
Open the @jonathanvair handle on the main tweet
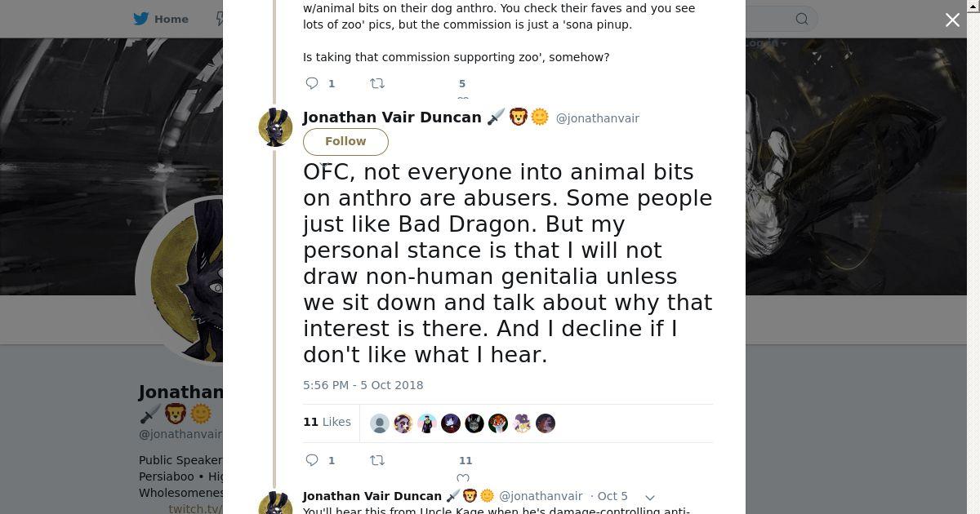tap(597, 118)
